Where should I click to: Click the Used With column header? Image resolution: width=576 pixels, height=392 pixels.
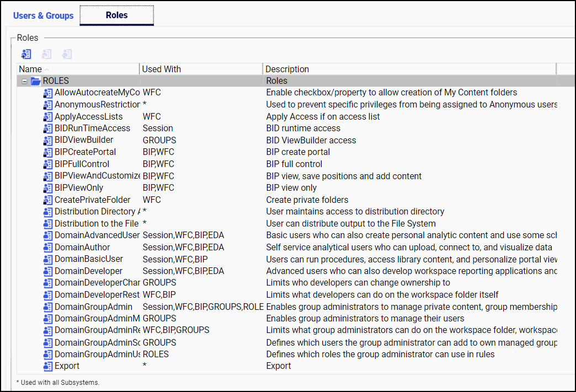(201, 69)
